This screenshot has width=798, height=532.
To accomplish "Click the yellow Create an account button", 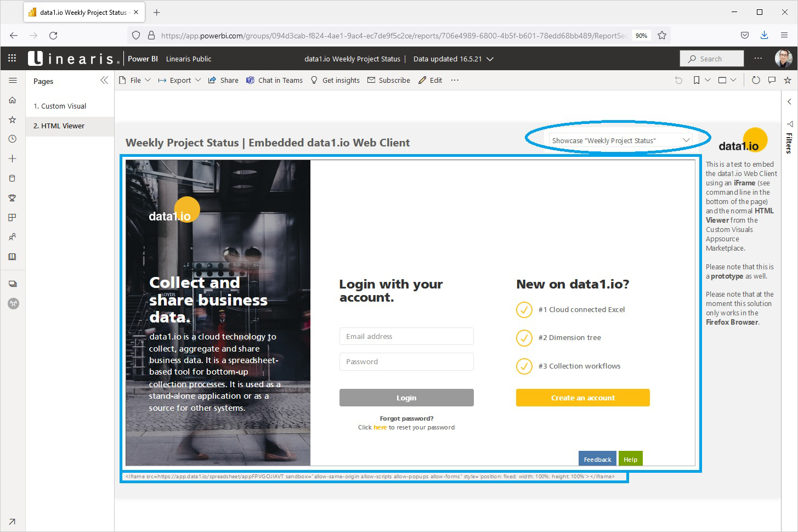I will point(582,398).
